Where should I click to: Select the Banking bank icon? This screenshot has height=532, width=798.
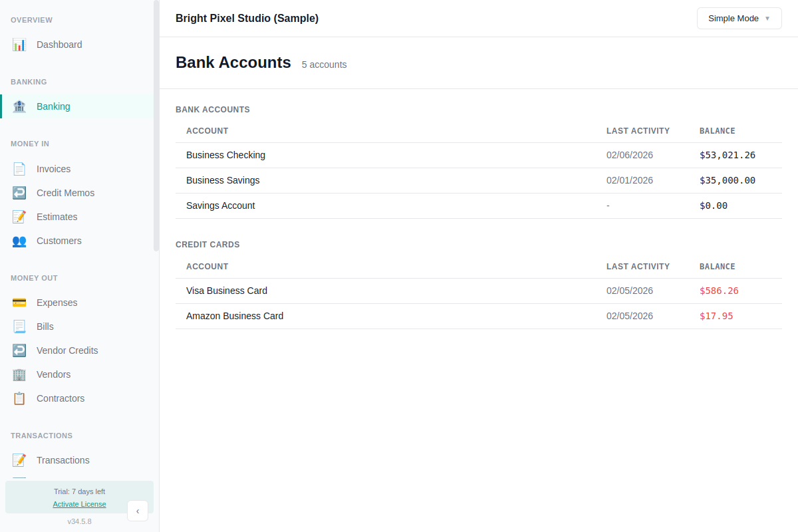coord(19,106)
